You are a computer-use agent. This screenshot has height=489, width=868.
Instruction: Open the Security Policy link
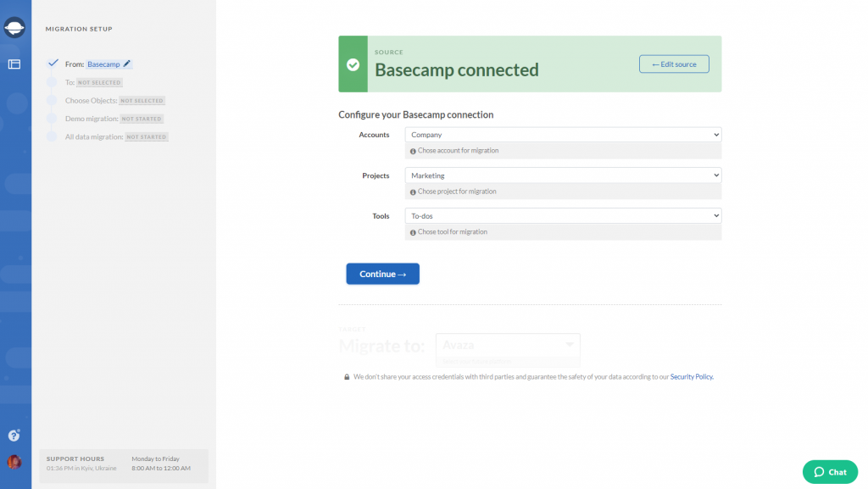tap(692, 377)
